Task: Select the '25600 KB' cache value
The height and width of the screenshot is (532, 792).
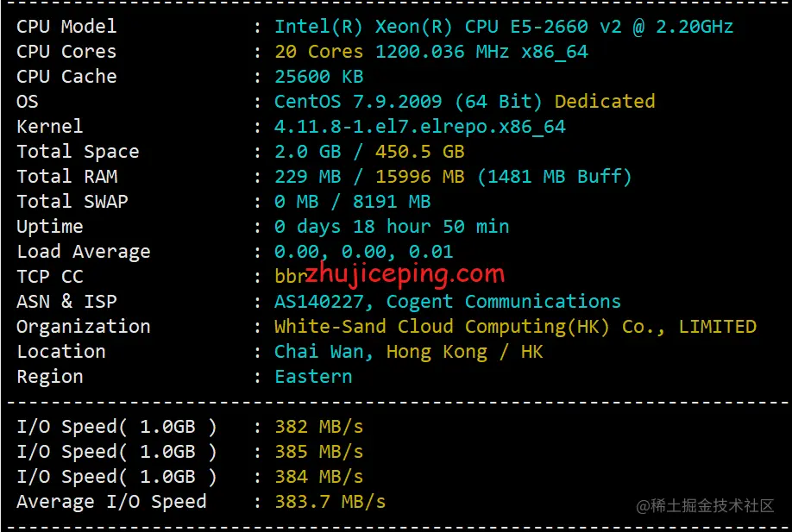Action: (x=318, y=76)
